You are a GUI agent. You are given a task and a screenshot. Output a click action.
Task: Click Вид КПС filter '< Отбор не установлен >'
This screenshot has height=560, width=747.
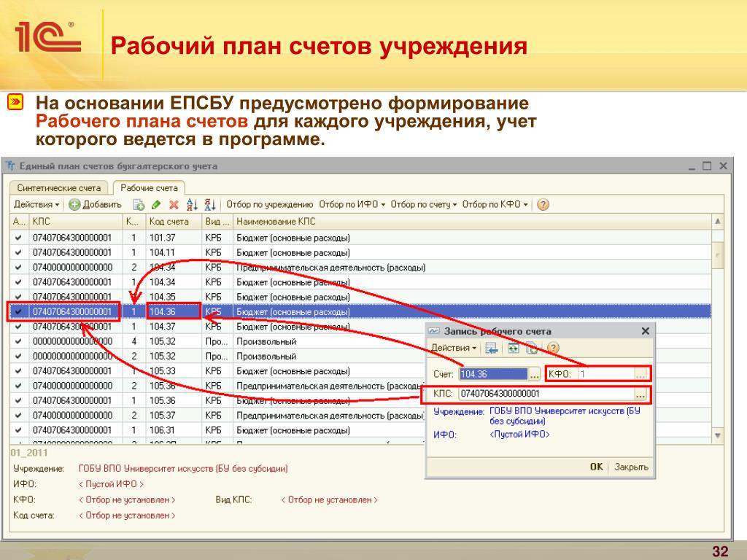coord(329,500)
